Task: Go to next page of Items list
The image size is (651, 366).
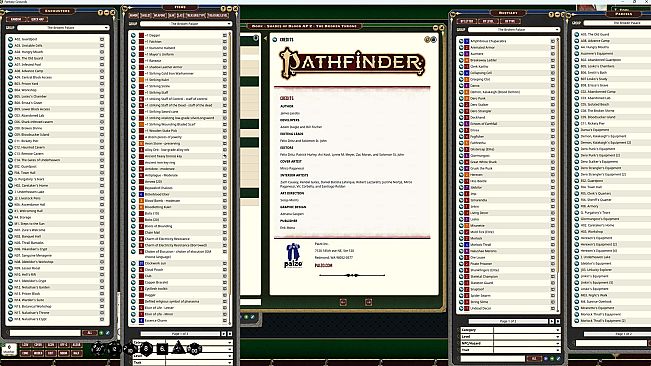Action: coord(224,334)
